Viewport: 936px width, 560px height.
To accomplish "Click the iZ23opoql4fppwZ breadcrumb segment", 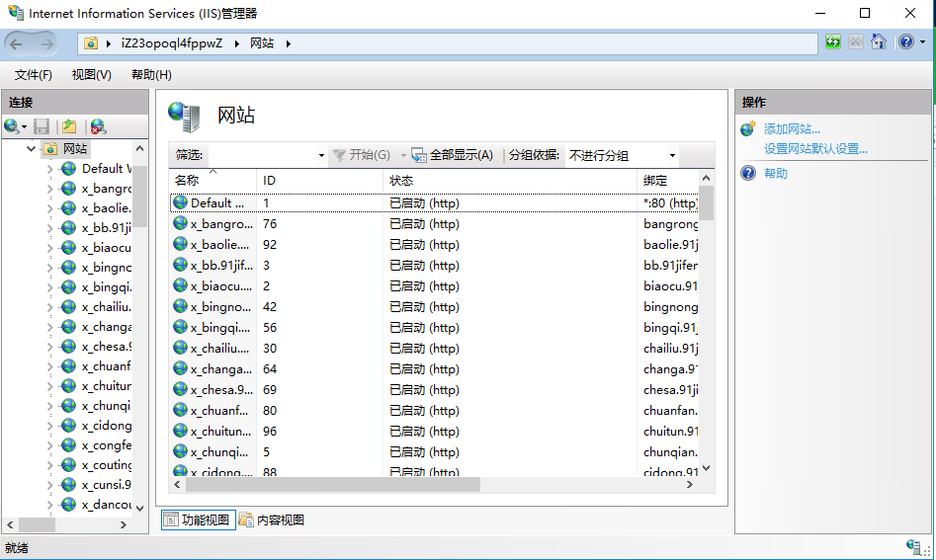I will point(172,42).
